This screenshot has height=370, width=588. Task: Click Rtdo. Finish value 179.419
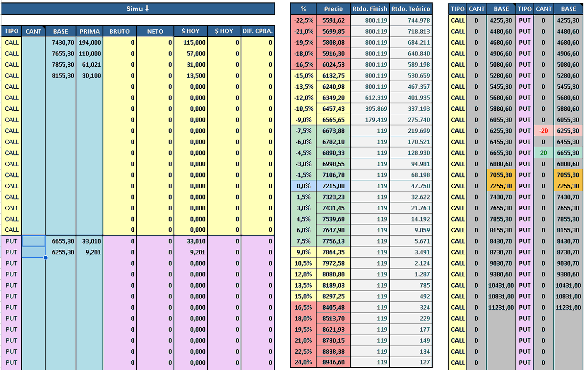(x=370, y=120)
